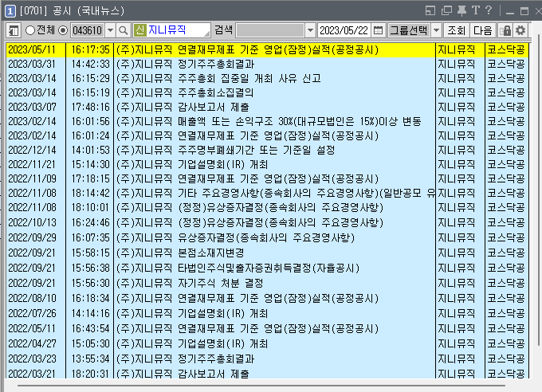This screenshot has width=542, height=392.
Task: Open the 2023/03/07 감사보고서 제출 disclosure
Action: 267,107
